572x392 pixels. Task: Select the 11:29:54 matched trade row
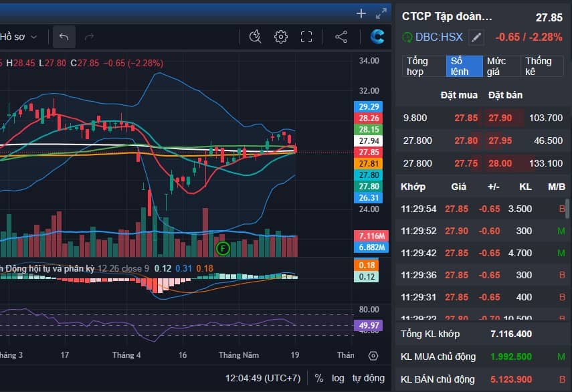pyautogui.click(x=482, y=209)
